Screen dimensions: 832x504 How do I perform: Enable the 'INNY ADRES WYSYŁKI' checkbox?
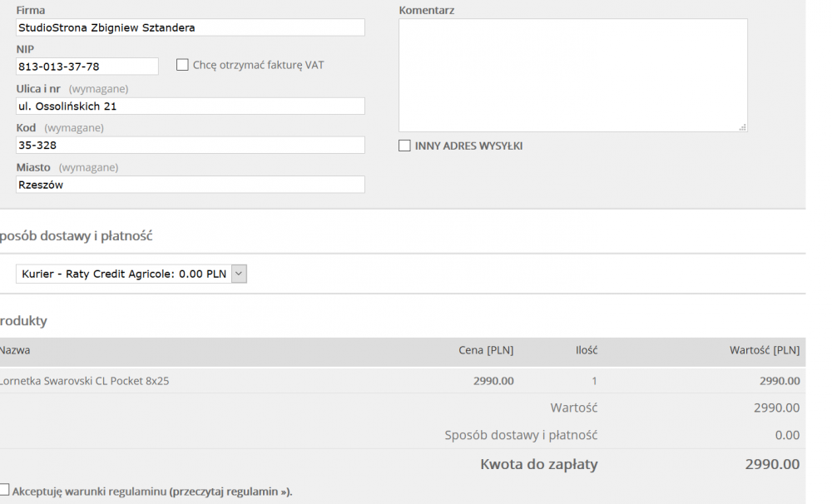click(404, 146)
